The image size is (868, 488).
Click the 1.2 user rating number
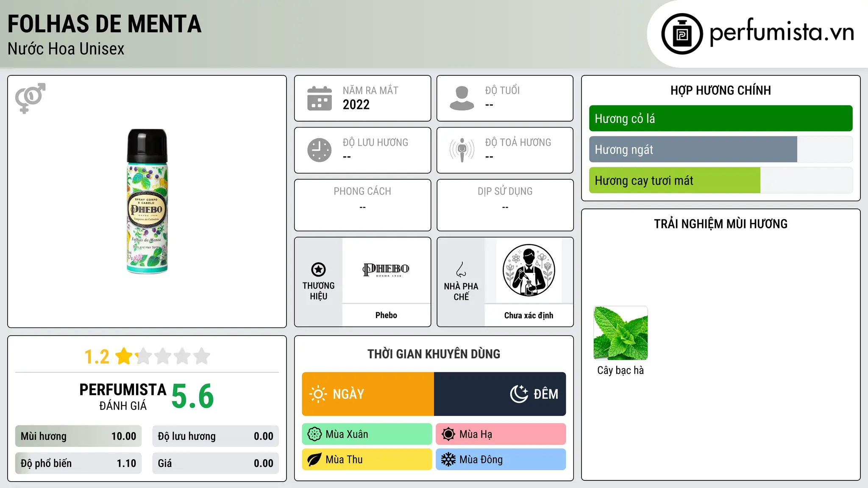pos(97,357)
